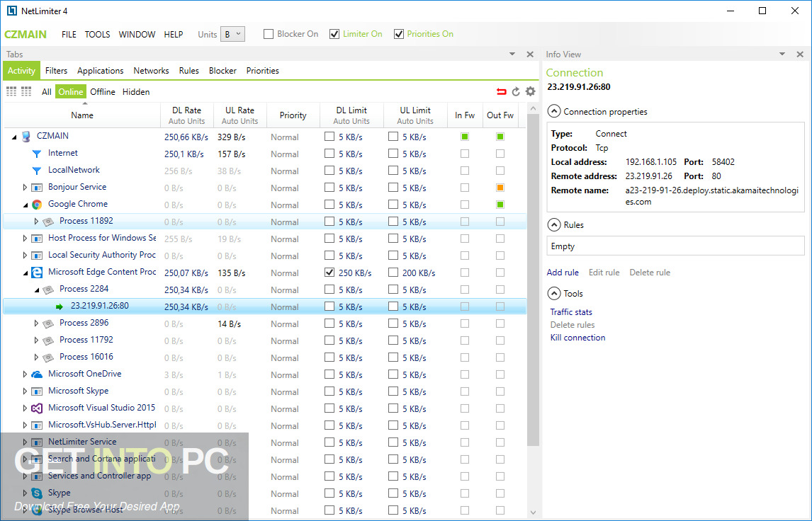
Task: Toggle Google Chrome green Out Fw indicator
Action: [x=500, y=205]
